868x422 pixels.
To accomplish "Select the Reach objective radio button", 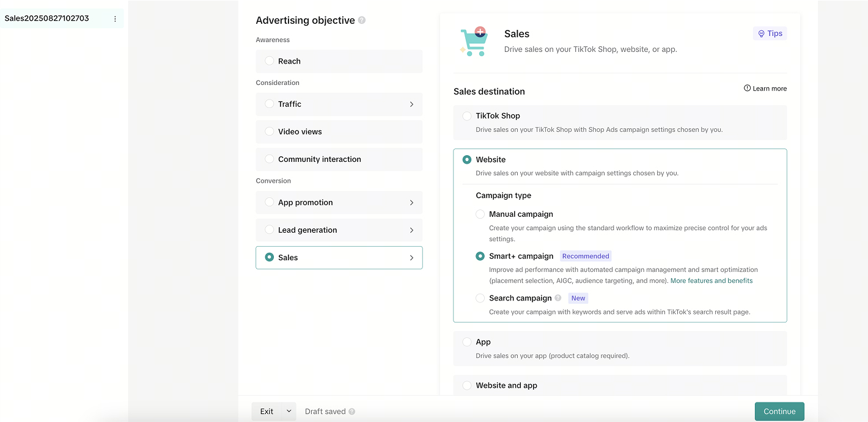I will [x=270, y=61].
